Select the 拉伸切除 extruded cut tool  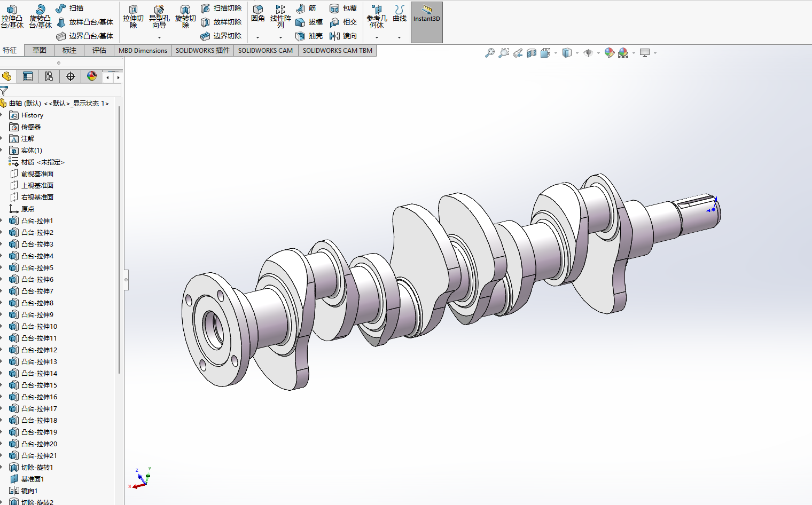point(133,17)
